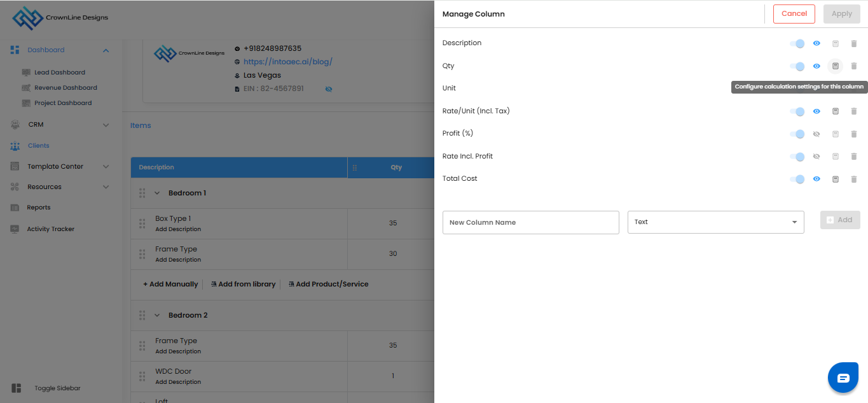868x403 pixels.
Task: Click the calculator icon for Qty column
Action: pos(836,66)
